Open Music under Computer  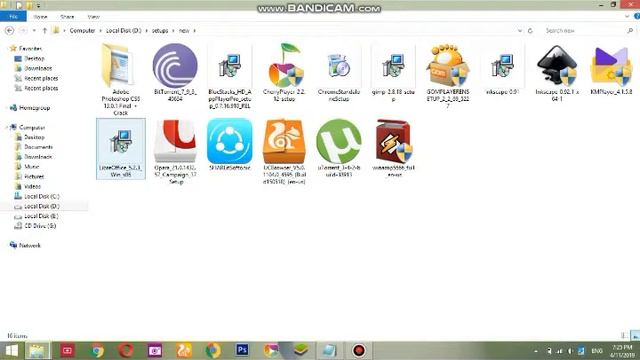(x=31, y=167)
